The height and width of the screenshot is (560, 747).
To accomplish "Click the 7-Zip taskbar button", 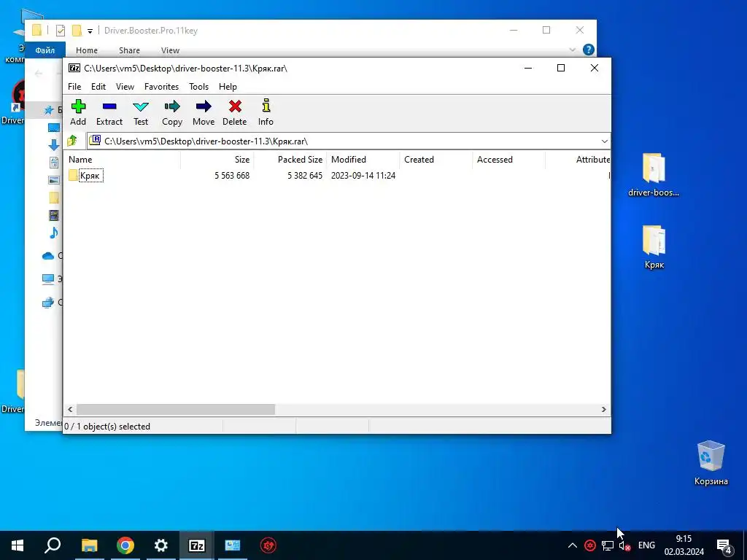I will (197, 545).
